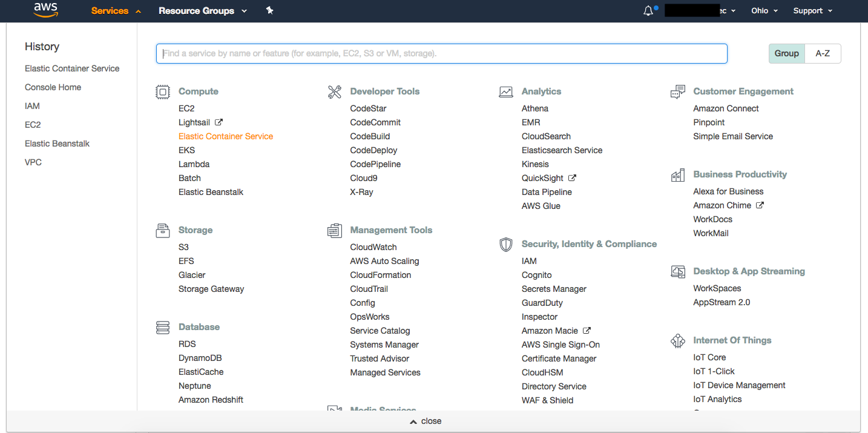This screenshot has width=868, height=433.
Task: Open Elastic Container Service from History
Action: (72, 68)
